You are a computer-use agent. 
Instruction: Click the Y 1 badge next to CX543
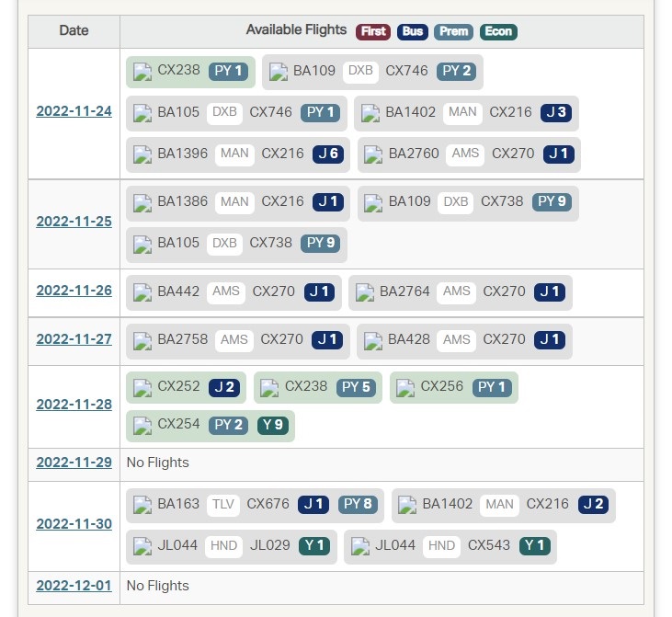point(535,546)
